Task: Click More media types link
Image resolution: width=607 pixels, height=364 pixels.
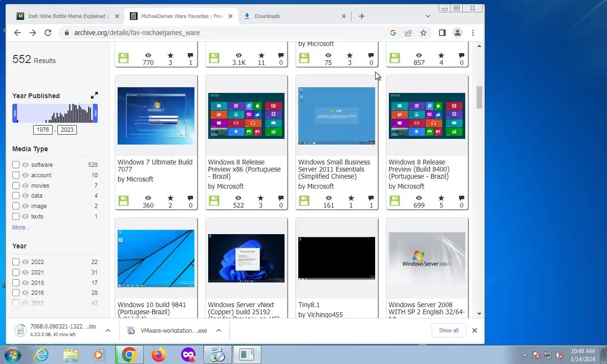Action: (x=21, y=227)
